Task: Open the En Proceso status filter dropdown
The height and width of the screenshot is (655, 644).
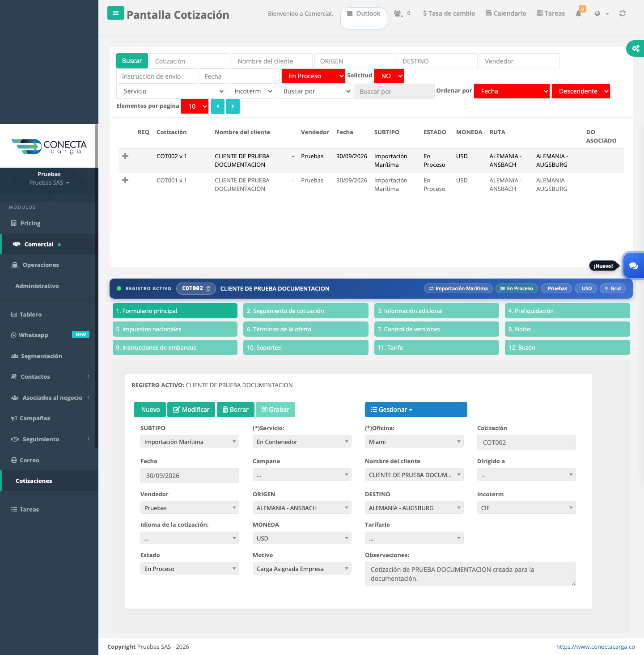Action: tap(314, 76)
